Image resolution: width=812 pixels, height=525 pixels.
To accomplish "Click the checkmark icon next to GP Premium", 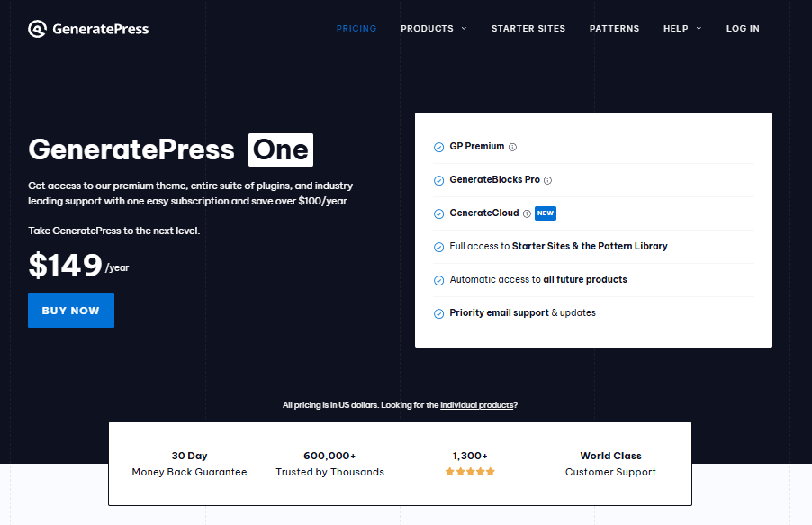I will click(439, 146).
